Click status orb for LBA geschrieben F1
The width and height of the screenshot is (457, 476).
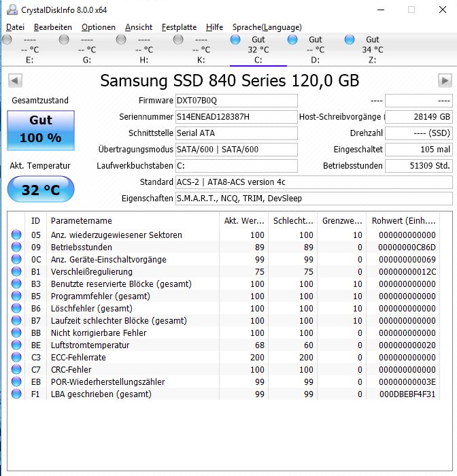(16, 394)
